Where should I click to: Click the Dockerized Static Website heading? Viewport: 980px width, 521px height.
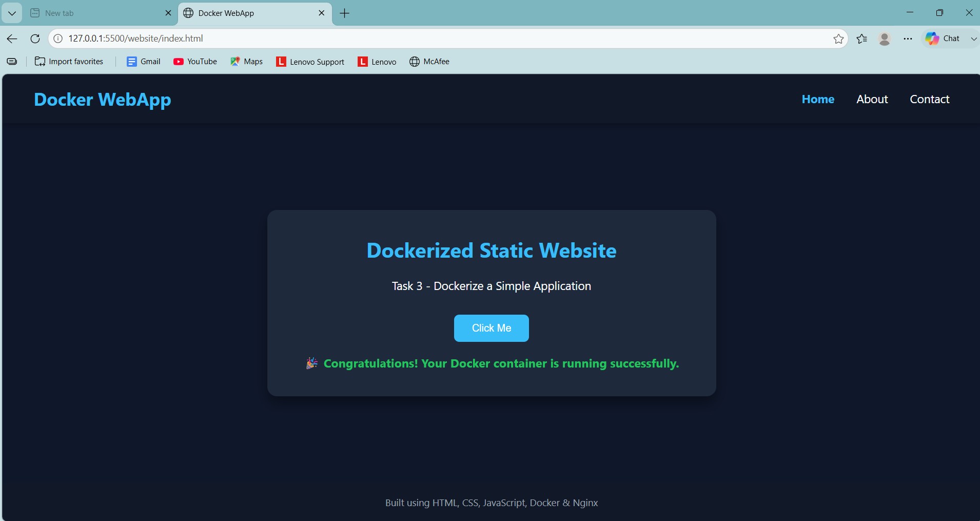coord(492,250)
